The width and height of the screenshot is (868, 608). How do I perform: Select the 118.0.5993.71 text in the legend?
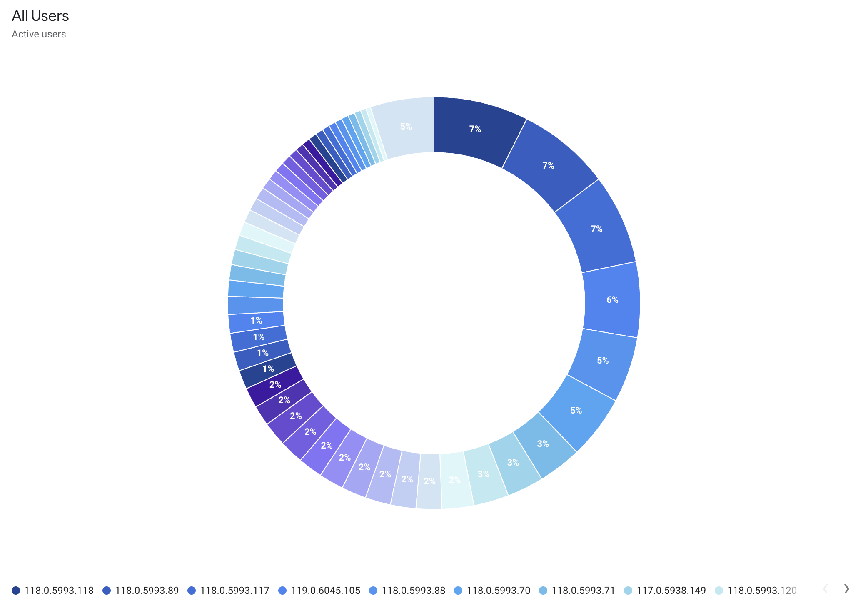coord(582,590)
